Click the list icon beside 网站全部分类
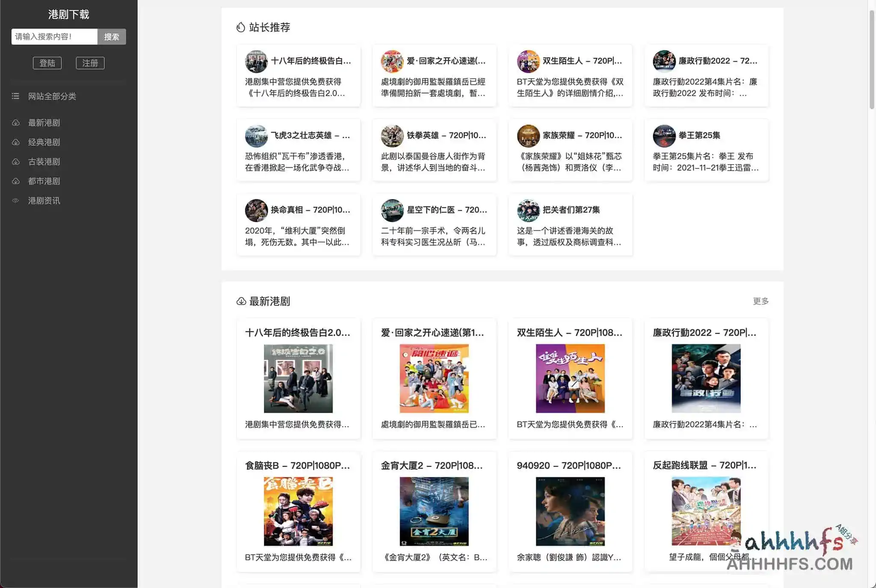Screen dimensions: 876x588 (x=15, y=96)
